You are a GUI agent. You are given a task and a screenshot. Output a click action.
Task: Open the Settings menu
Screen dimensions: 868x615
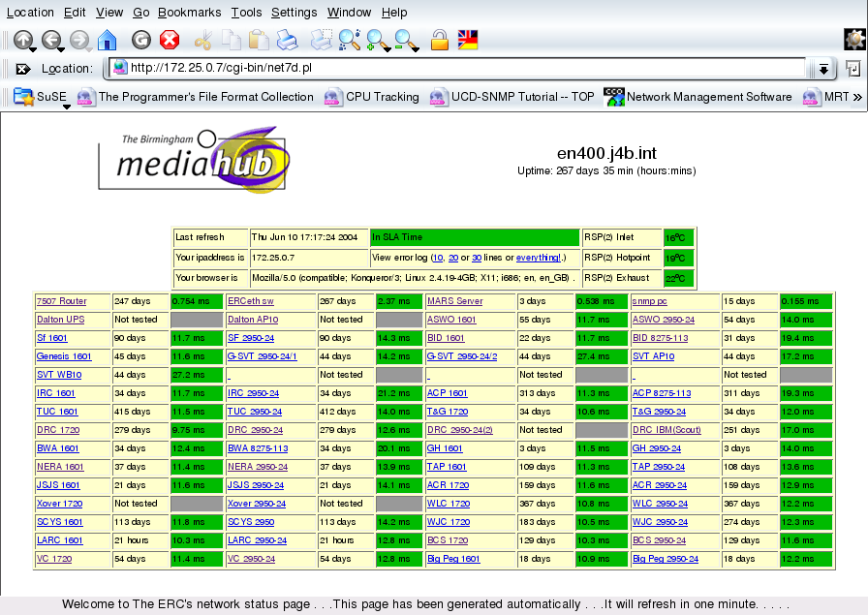294,13
